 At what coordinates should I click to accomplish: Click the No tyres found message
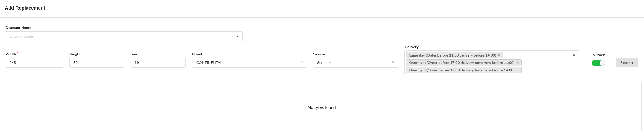click(x=321, y=107)
